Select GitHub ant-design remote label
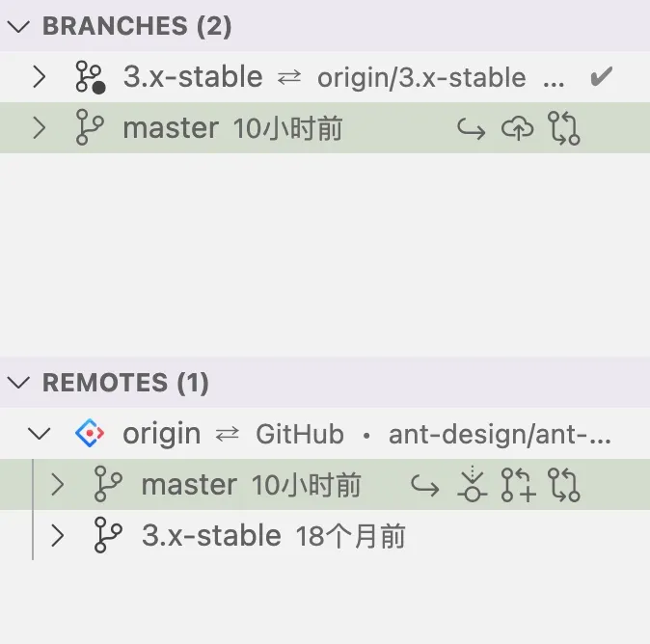This screenshot has width=650, height=644. coord(433,434)
